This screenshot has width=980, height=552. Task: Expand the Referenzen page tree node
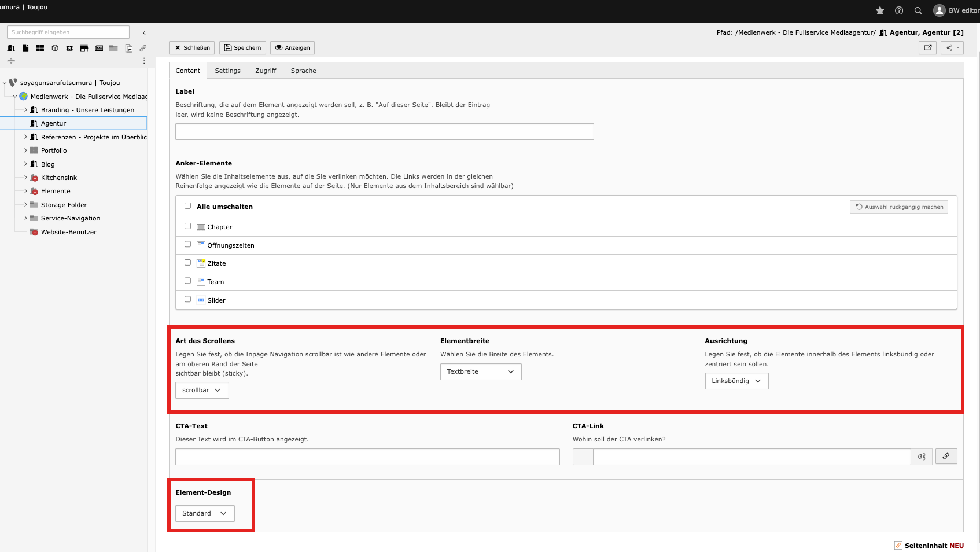click(25, 137)
